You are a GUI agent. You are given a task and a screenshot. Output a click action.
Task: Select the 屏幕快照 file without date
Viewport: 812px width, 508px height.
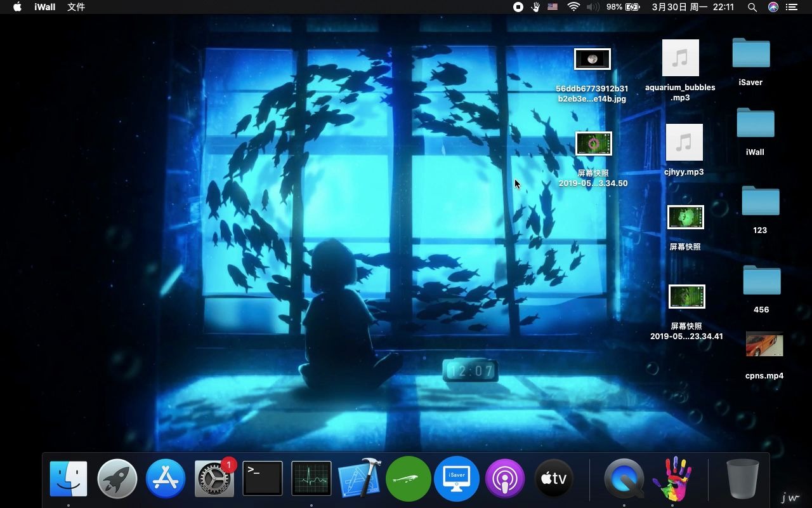pyautogui.click(x=686, y=217)
